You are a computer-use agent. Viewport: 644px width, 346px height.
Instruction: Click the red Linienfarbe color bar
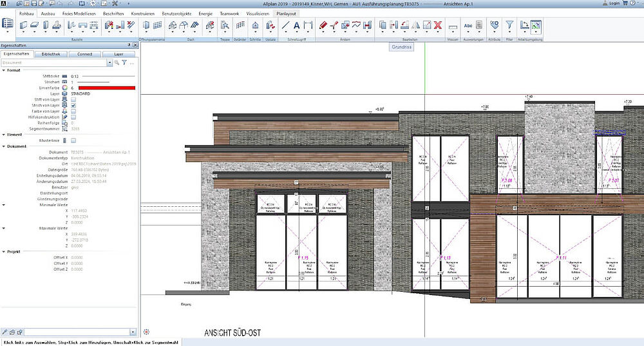point(107,88)
